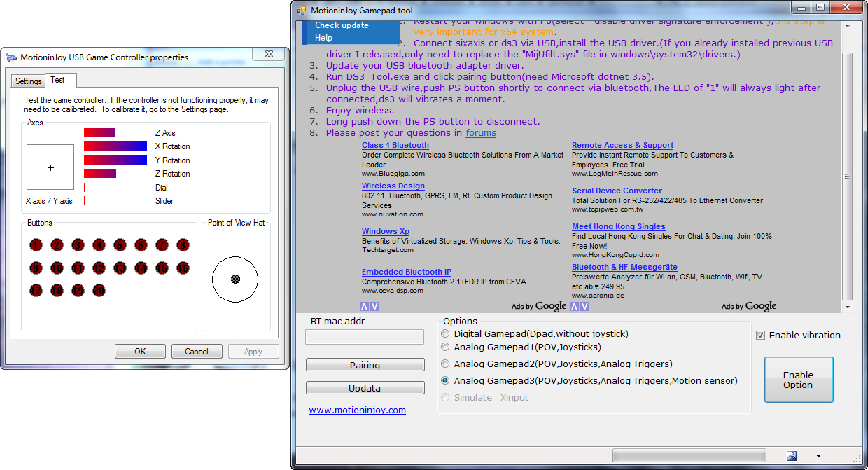Click the X axis / Y axis crosshair box

(x=50, y=167)
